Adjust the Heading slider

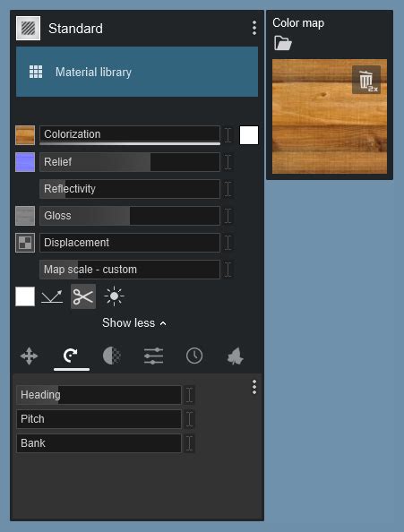(99, 395)
